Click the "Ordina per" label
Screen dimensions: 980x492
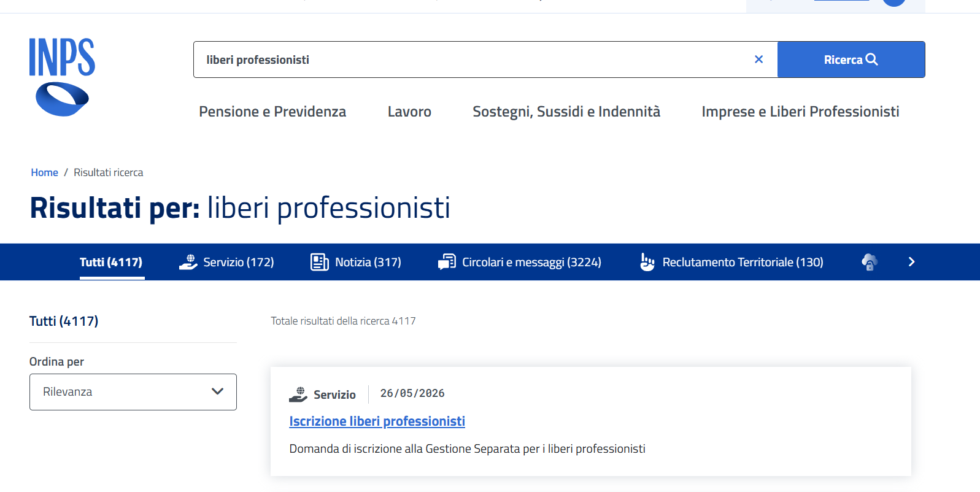pos(56,361)
